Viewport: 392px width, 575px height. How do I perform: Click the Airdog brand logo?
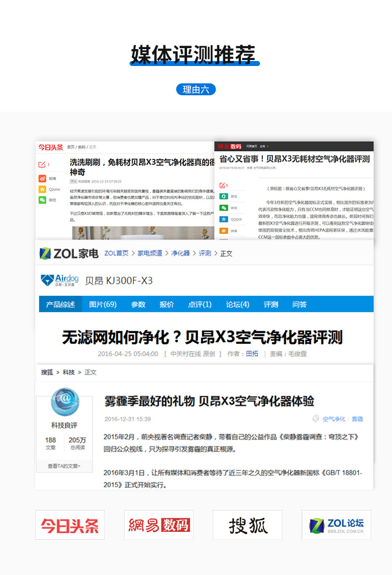click(60, 280)
